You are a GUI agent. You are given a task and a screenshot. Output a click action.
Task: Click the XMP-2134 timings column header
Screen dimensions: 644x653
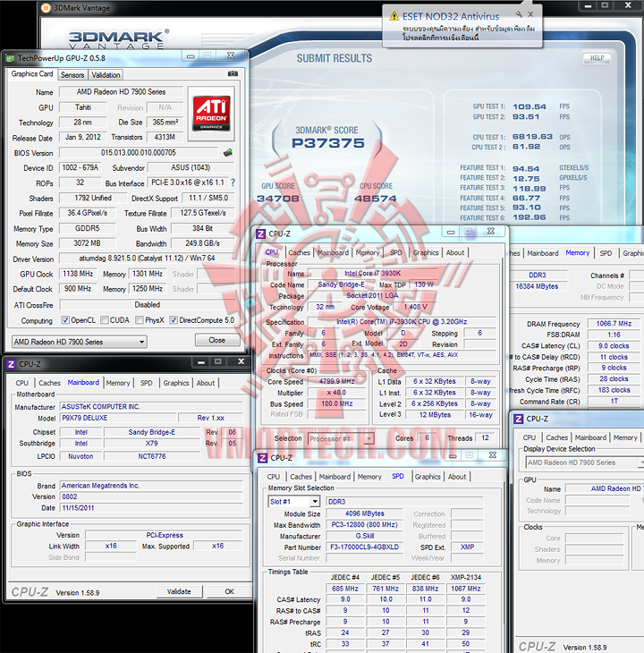click(465, 577)
